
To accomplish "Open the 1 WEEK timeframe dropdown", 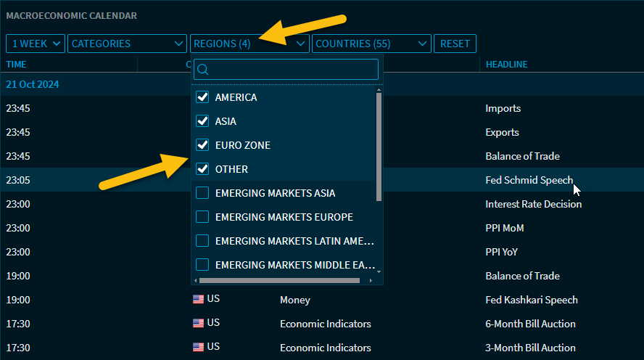I will coord(35,44).
